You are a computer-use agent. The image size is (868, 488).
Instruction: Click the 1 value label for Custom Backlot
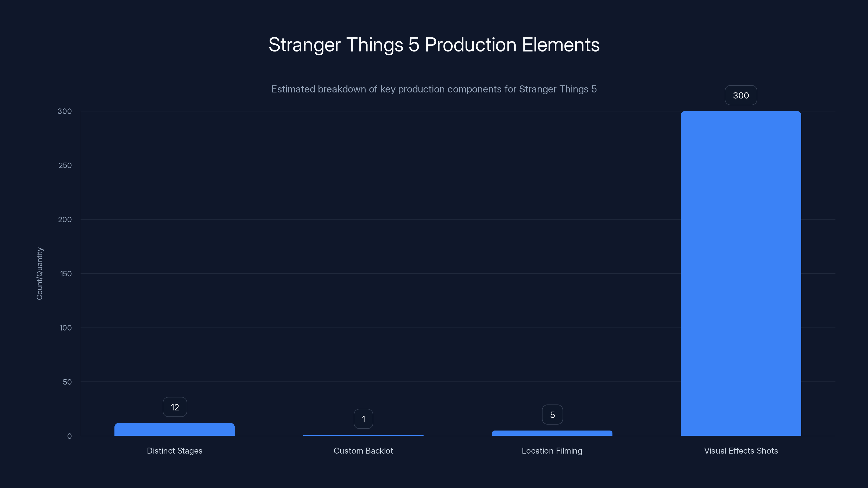(x=363, y=419)
